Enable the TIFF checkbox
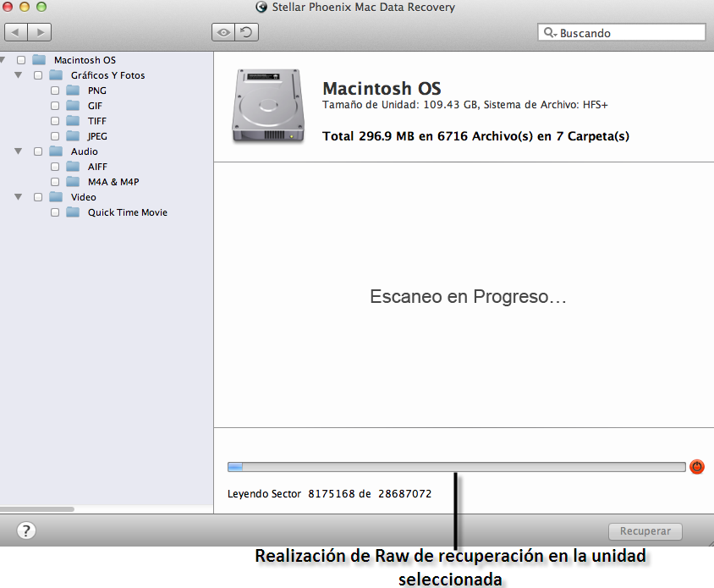 pyautogui.click(x=55, y=121)
